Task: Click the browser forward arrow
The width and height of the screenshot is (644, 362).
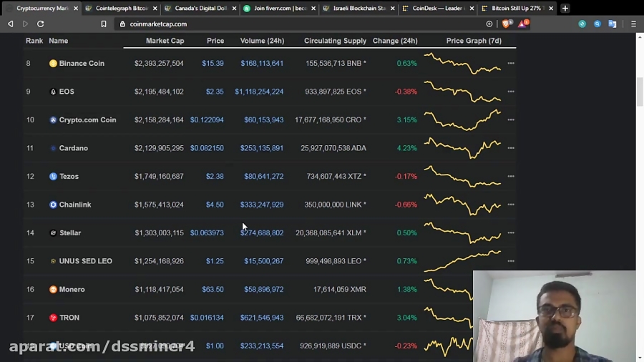Action: pyautogui.click(x=26, y=24)
